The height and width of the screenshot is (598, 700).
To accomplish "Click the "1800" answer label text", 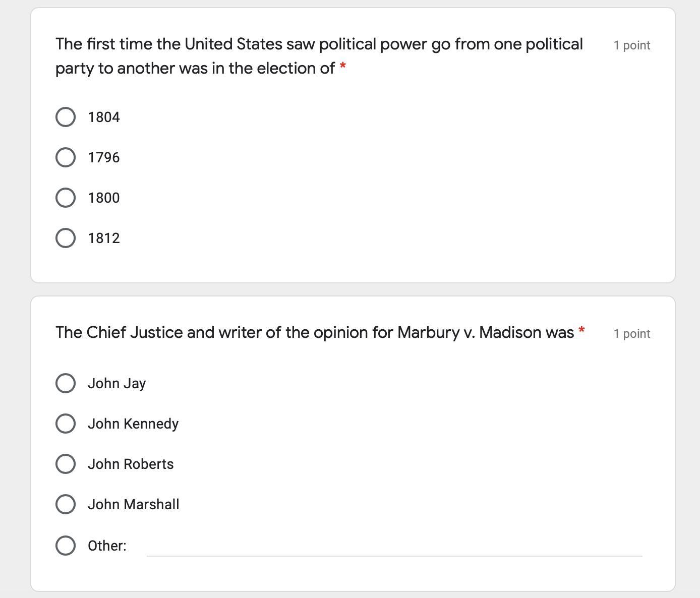I will click(104, 198).
